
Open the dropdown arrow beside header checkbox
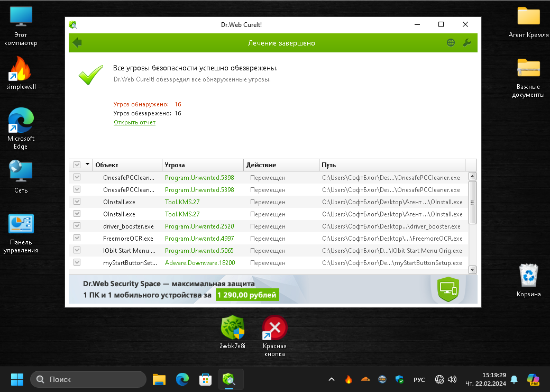click(x=87, y=164)
